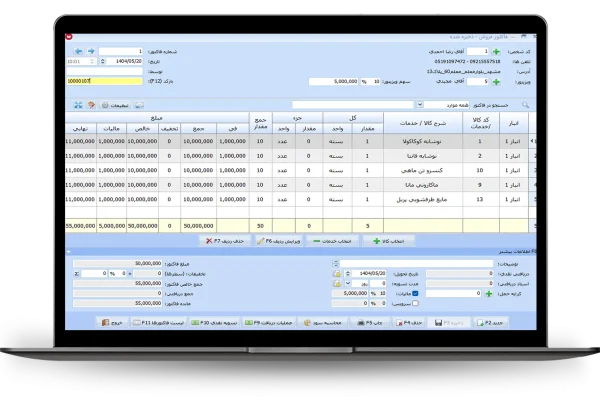Image resolution: width=600 pixels, height=400 pixels.
Task: Click the expand grid icon above the table
Action: coord(78,104)
